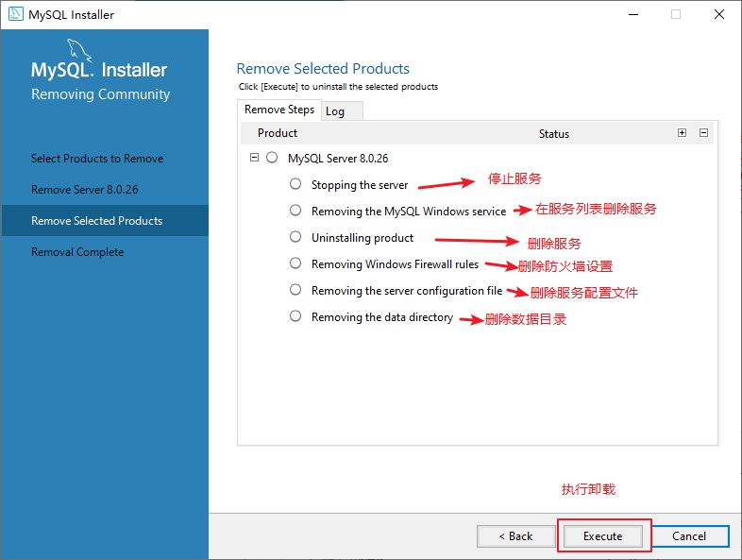This screenshot has height=560, width=742.
Task: Click the Removing the MySQL Windows service circle
Action: 295,211
